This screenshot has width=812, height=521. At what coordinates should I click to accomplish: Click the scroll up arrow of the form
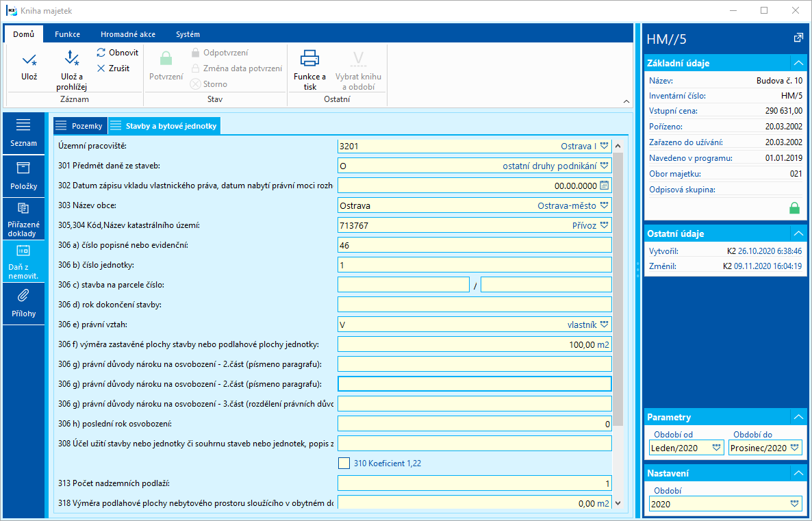[x=618, y=146]
